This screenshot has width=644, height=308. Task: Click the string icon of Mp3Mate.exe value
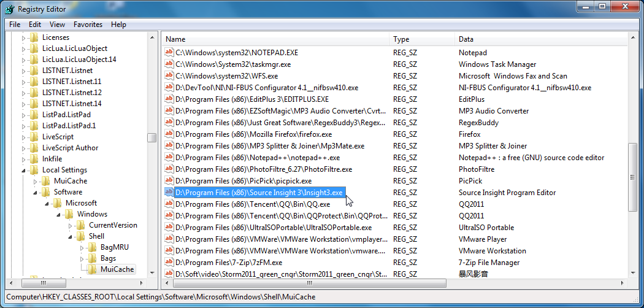click(169, 146)
